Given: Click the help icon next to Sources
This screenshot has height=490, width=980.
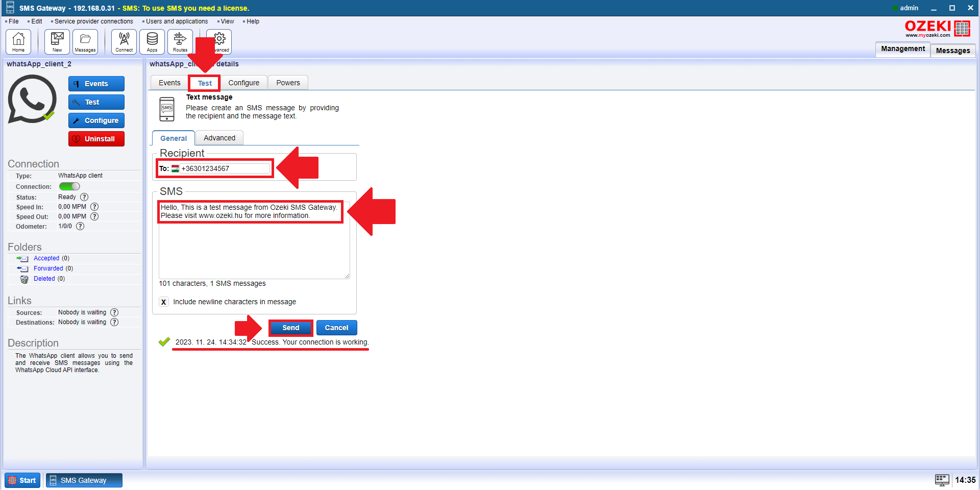Looking at the screenshot, I should click(x=114, y=312).
